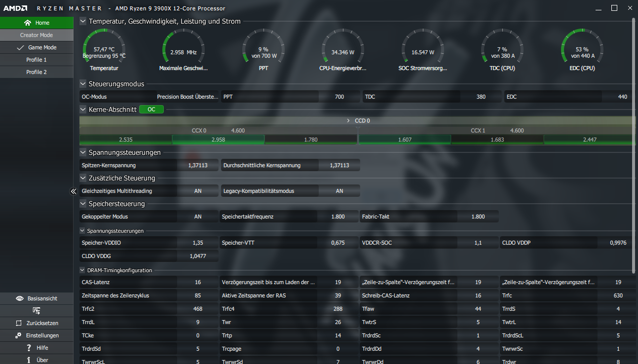
Task: Click the Speicher-VTT value 0,675
Action: pos(338,243)
